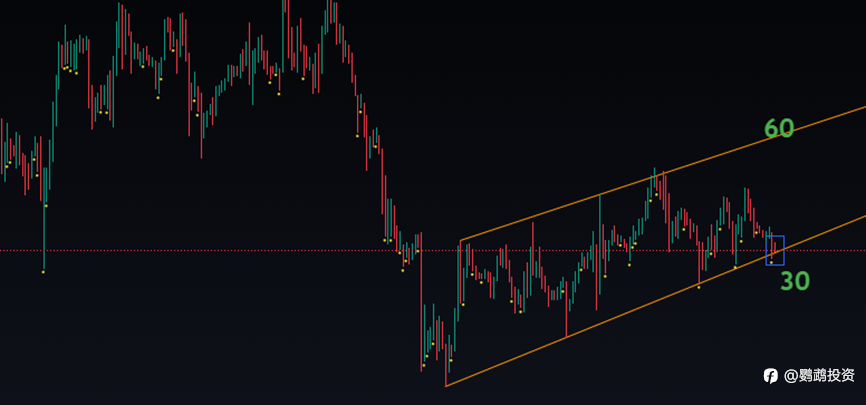This screenshot has height=405, width=866.
Task: Select the upper orange channel trend line
Action: (663, 174)
